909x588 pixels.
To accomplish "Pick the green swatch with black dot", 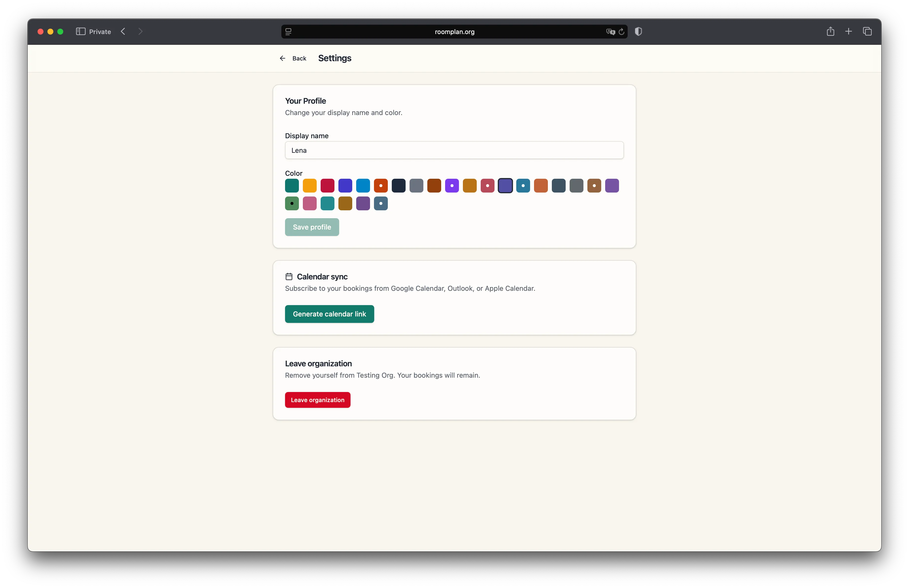I will pos(292,203).
